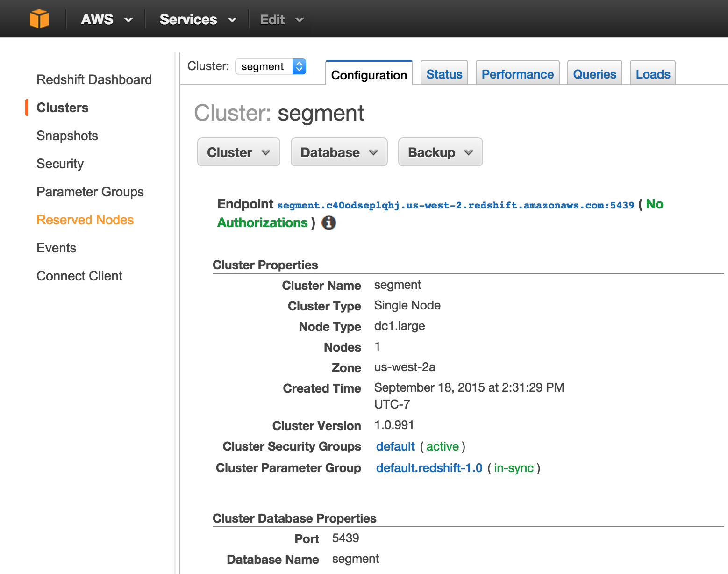Click the info icon beside Authorizations

pos(329,223)
